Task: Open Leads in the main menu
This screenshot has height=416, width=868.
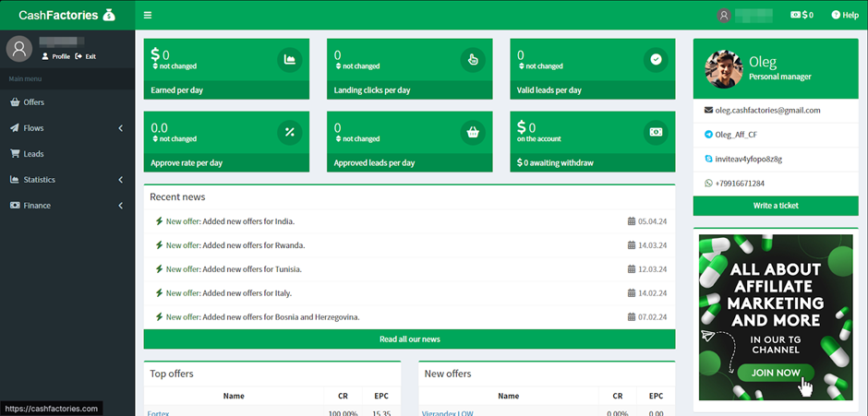Action: pos(33,154)
